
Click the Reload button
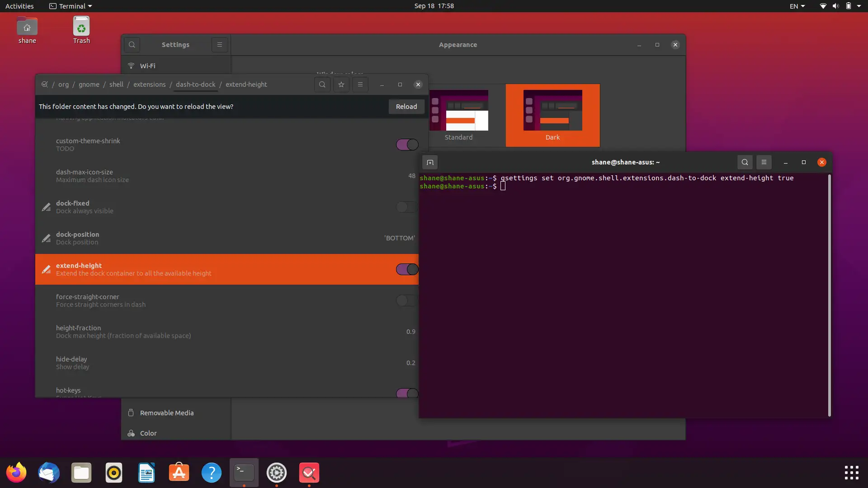406,107
